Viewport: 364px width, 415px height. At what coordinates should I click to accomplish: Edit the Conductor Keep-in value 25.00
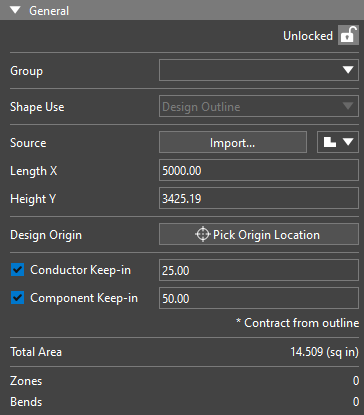pyautogui.click(x=259, y=270)
